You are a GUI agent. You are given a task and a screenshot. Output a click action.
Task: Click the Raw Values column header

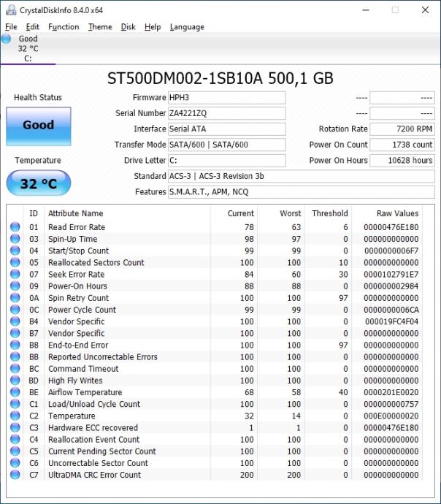[398, 213]
